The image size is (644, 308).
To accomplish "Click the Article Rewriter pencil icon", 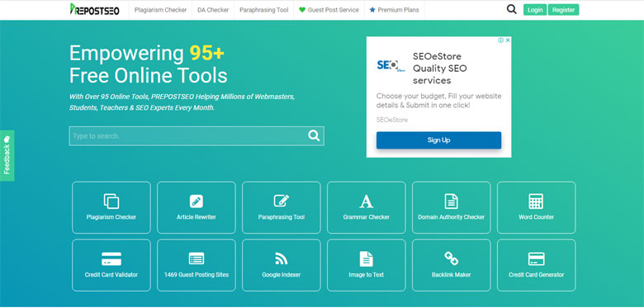I will pos(197,201).
